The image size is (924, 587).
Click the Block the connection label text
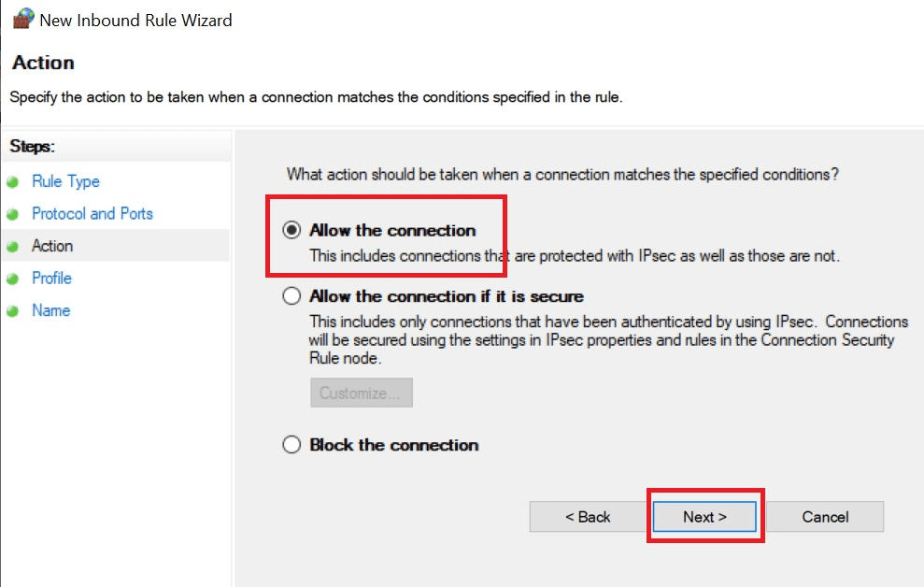click(x=394, y=445)
